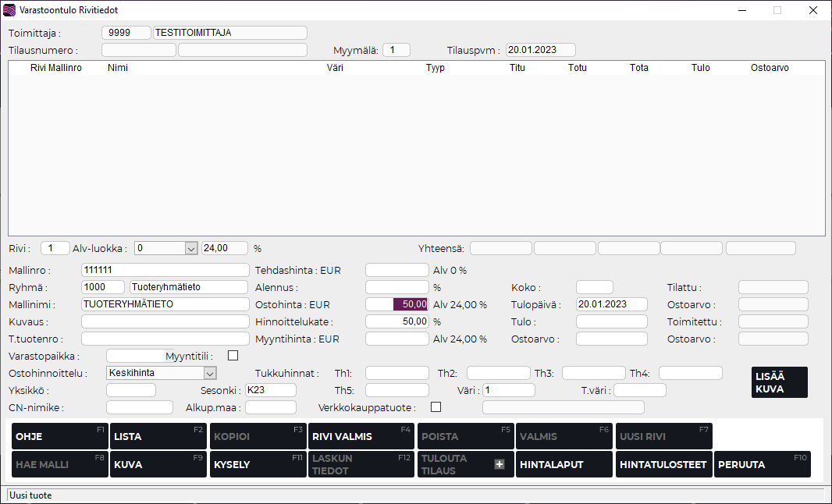Expand the Ostohinnoittelu Keskihinta dropdown
The height and width of the screenshot is (504, 832).
(x=209, y=373)
